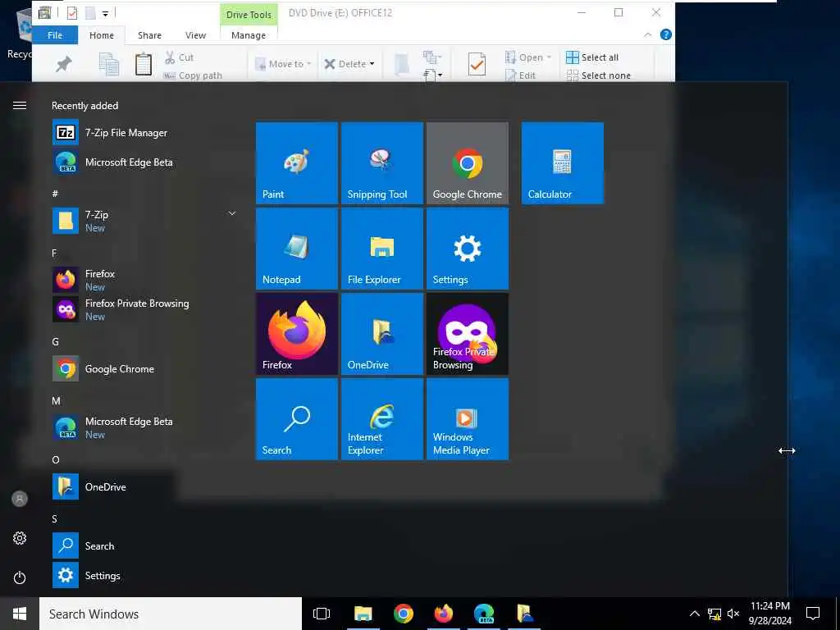This screenshot has height=630, width=840.
Task: Open the Delete dropdown in ribbon
Action: pyautogui.click(x=349, y=64)
